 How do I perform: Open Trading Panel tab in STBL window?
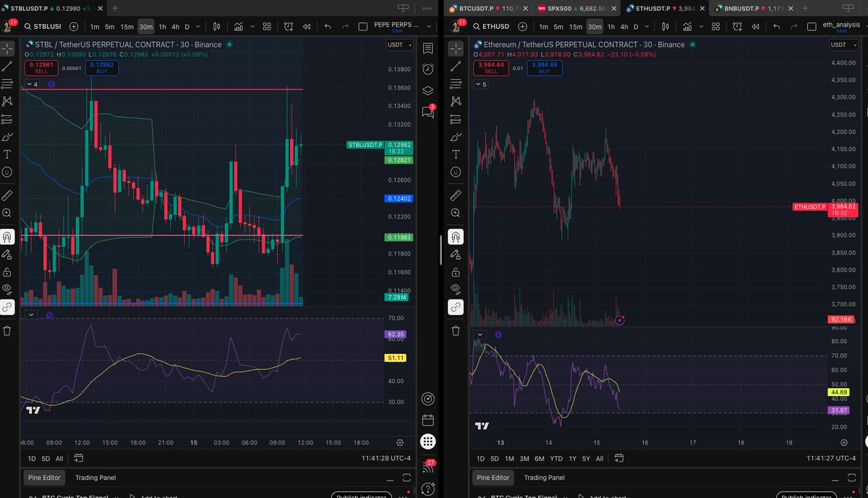tap(95, 478)
